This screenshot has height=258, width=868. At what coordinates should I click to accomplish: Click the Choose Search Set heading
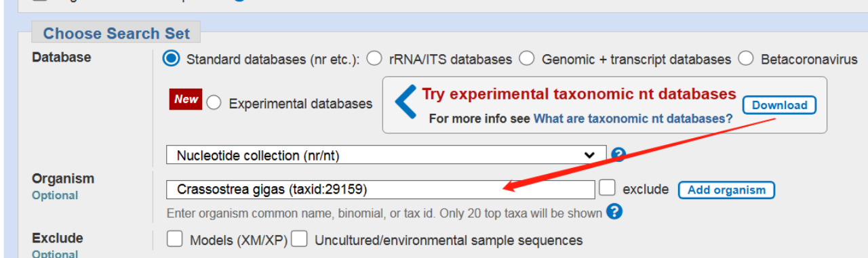pyautogui.click(x=117, y=33)
